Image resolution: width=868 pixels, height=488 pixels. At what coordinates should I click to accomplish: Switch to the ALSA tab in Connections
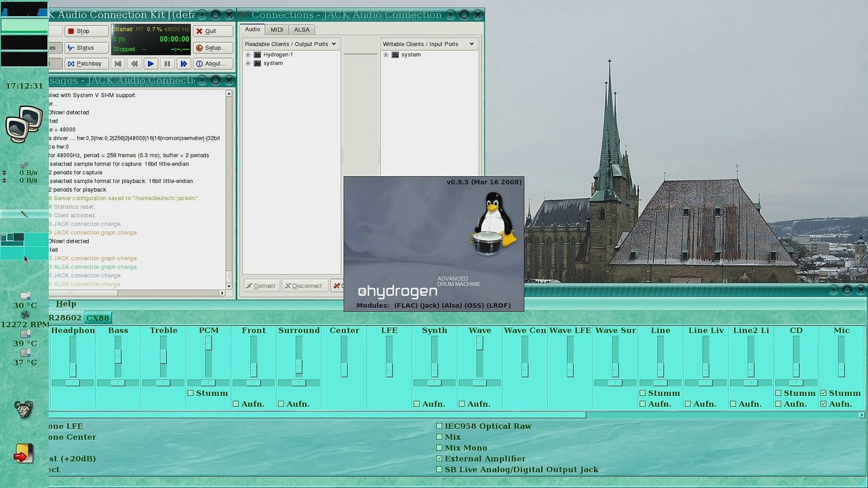tap(302, 30)
